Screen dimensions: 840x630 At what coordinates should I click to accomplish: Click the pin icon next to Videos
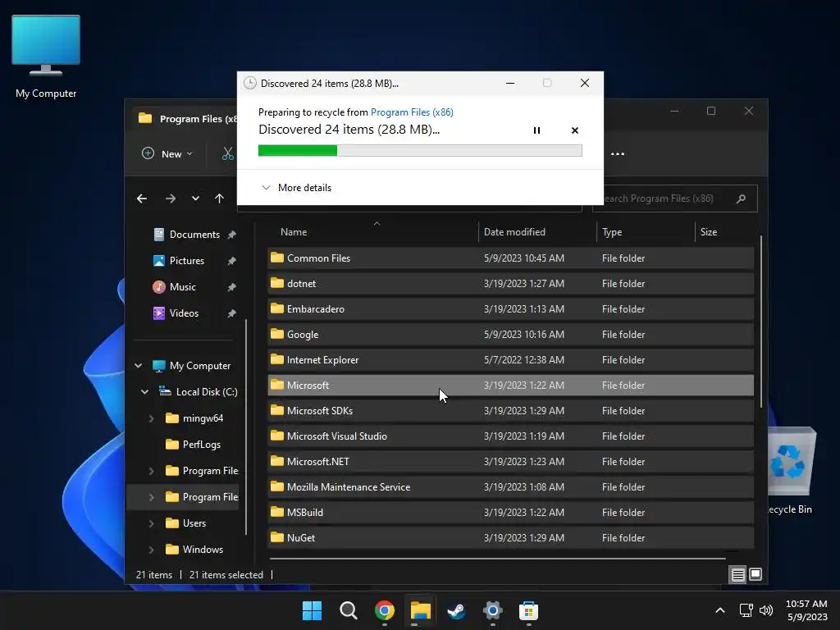231,313
